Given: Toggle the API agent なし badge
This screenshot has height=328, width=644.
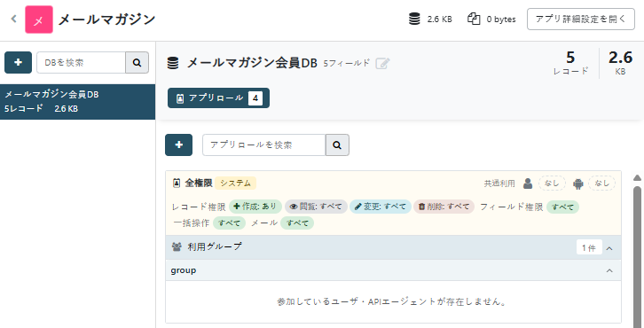Looking at the screenshot, I should coord(601,184).
